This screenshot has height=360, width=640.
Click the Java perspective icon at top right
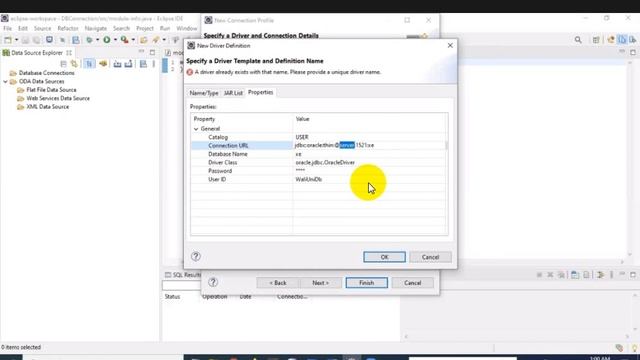[x=611, y=40]
